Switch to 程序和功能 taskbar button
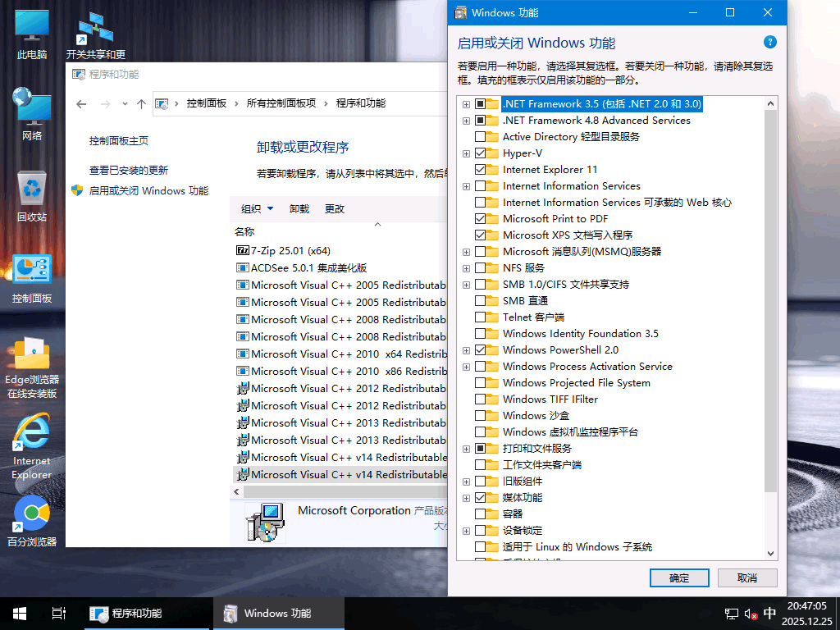 pyautogui.click(x=148, y=614)
